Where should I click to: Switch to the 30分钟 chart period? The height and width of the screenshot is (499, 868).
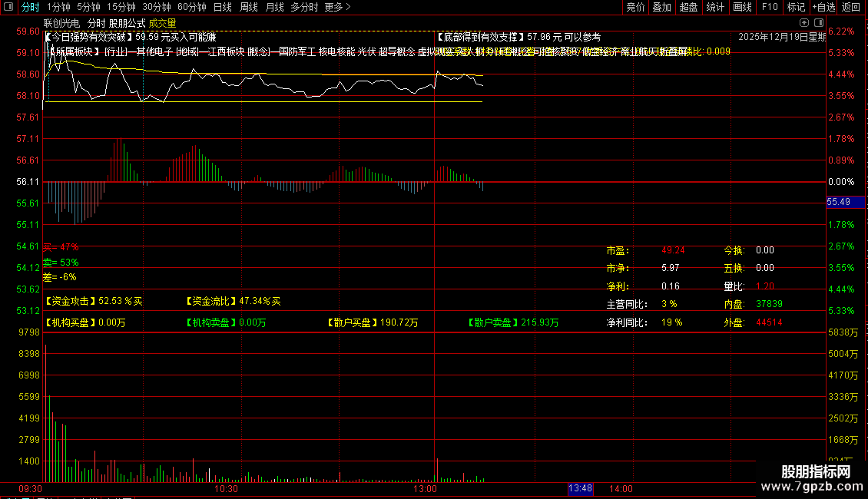click(157, 7)
